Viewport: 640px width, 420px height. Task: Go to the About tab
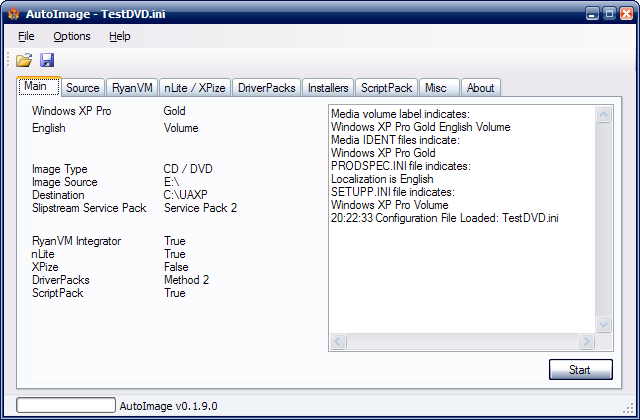click(x=480, y=88)
